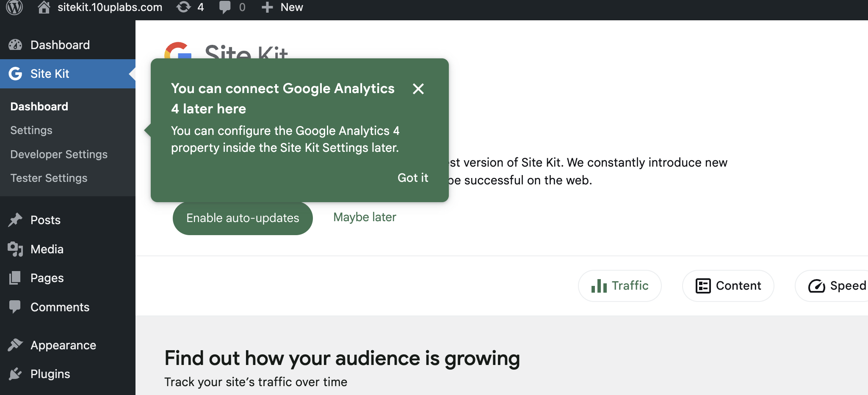
Task: Open sitekit.10uplabs.com site link
Action: pos(110,7)
